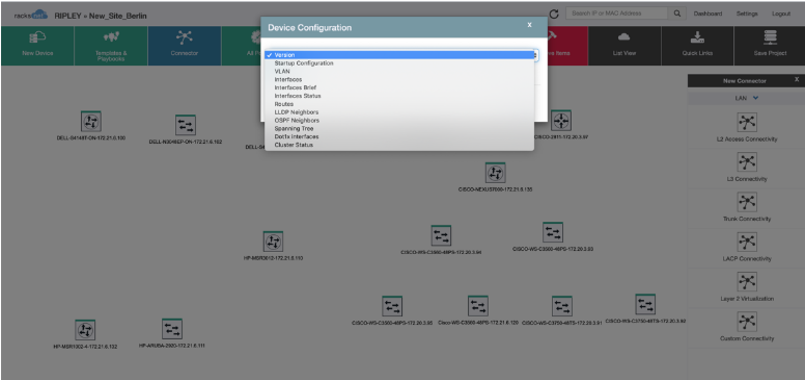Choose Routes from the list
This screenshot has height=380, width=806.
pos(399,104)
